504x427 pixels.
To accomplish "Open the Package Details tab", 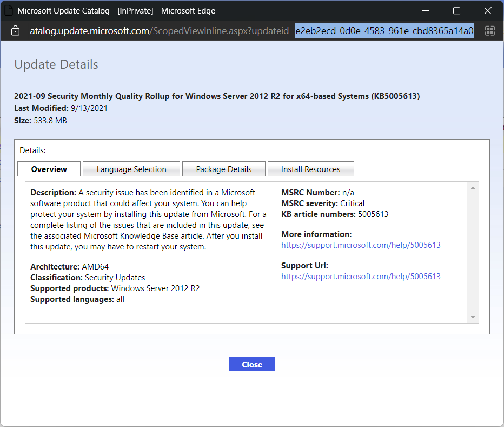I will (224, 169).
